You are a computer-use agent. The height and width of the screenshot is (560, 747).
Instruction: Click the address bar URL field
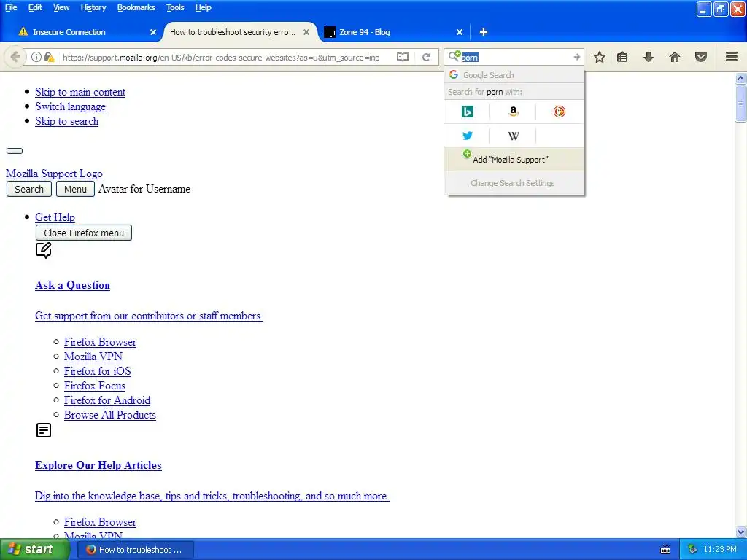tap(222, 57)
